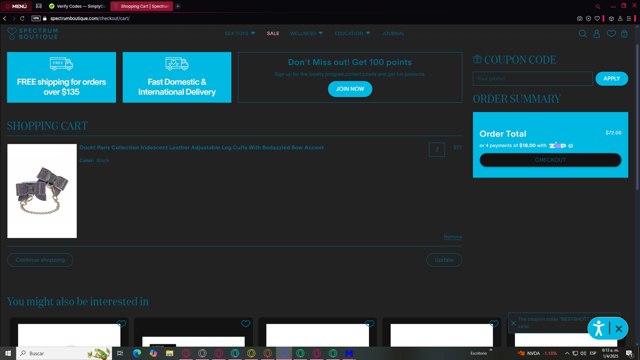
Task: Open the Opera easy setup menu icon
Action: (x=629, y=18)
